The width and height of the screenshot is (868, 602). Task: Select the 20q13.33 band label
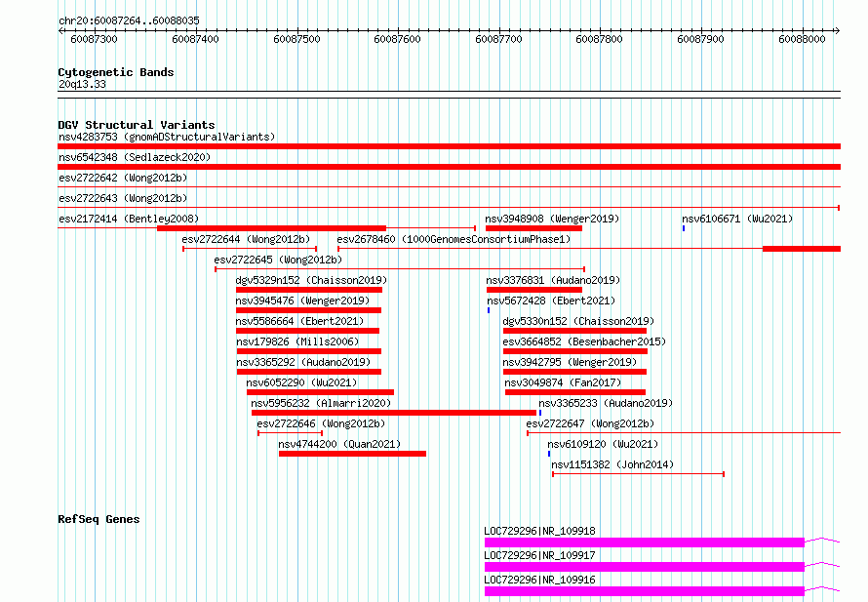pos(82,84)
